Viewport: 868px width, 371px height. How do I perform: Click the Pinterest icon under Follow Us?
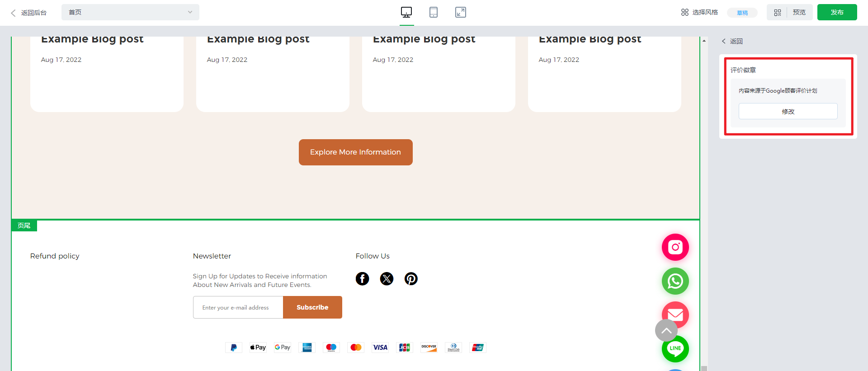click(411, 279)
